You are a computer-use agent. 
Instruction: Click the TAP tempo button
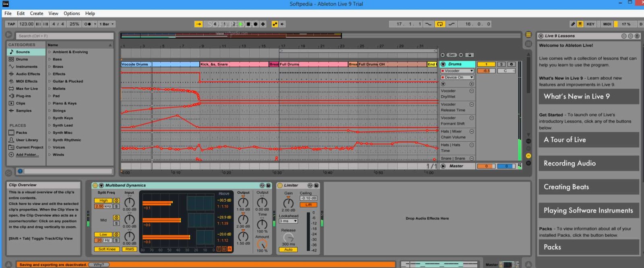[x=11, y=24]
